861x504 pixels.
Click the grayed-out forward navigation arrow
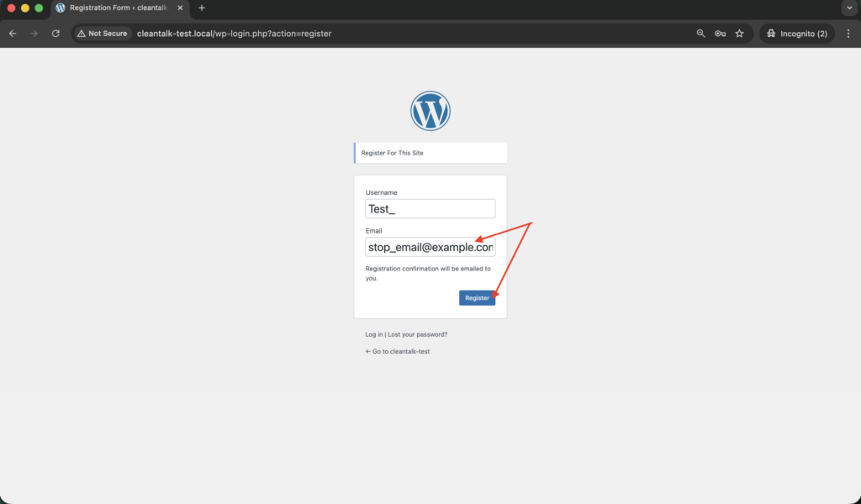[34, 34]
